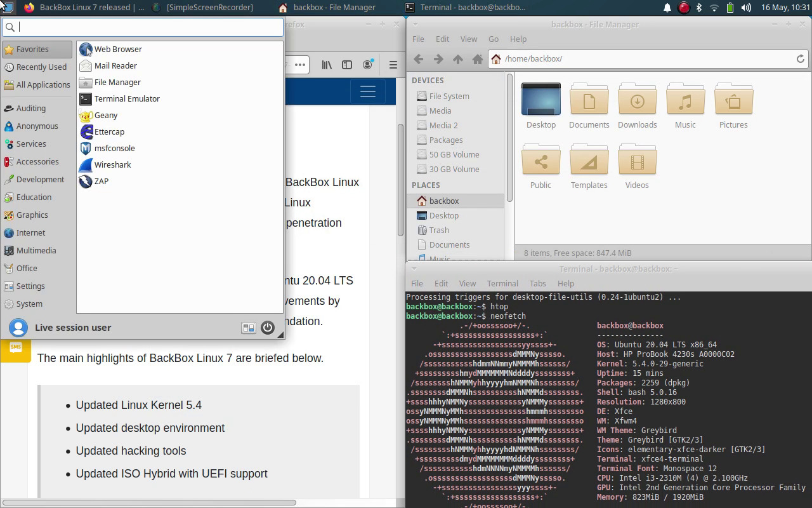Image resolution: width=812 pixels, height=508 pixels.
Task: Open the Documents folder icon
Action: [x=589, y=105]
